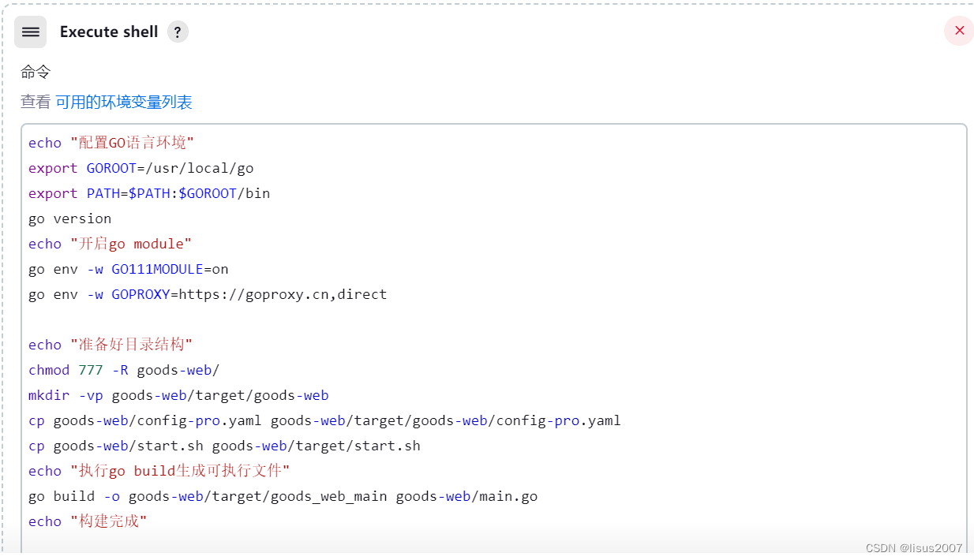
Task: Remove the Execute shell build step
Action: (x=959, y=31)
